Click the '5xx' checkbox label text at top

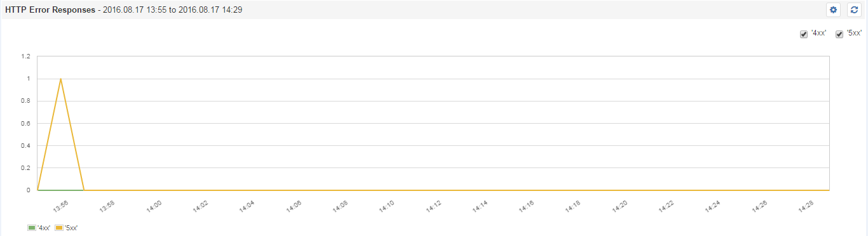[x=854, y=34]
